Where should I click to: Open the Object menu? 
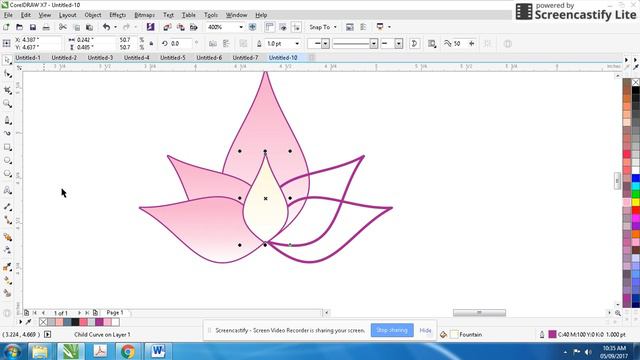click(x=93, y=15)
